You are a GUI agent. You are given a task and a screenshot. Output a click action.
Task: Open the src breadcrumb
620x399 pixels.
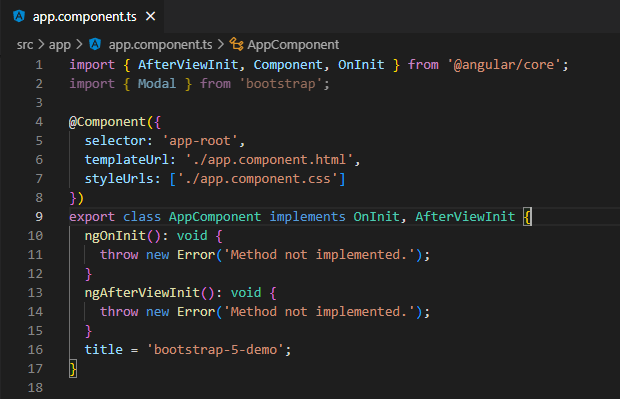(x=25, y=45)
